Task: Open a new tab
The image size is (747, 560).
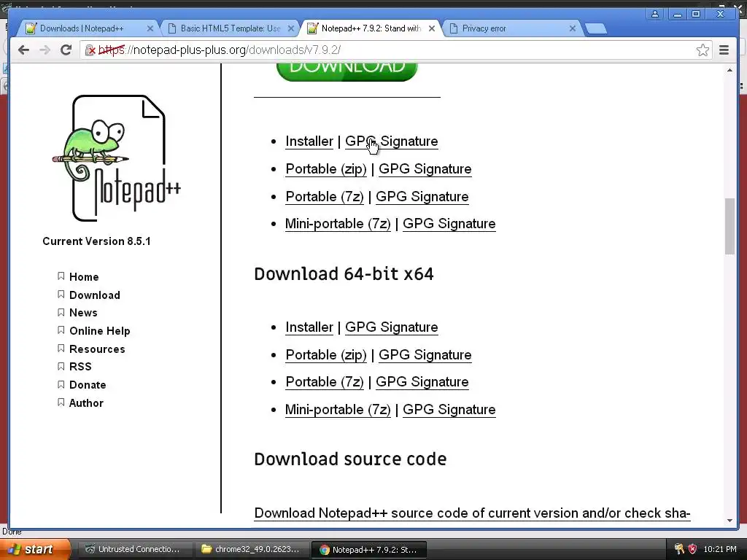Action: (595, 28)
